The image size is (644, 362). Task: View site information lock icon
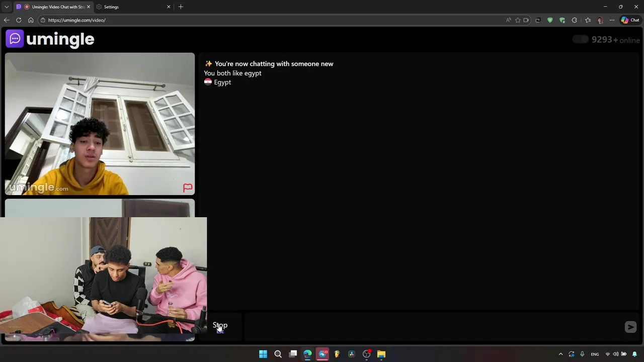[43, 20]
